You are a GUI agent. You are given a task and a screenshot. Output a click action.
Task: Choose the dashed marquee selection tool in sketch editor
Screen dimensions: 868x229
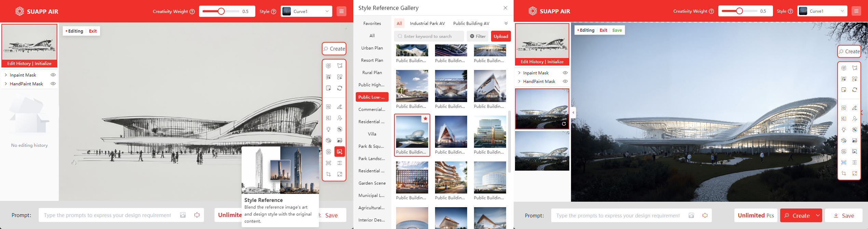pyautogui.click(x=328, y=77)
